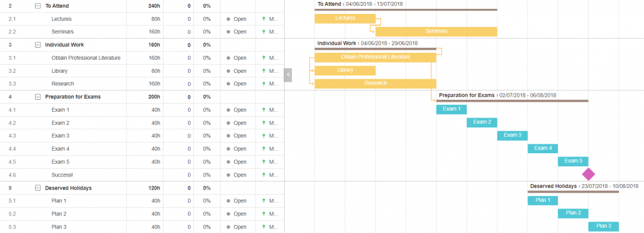Collapse the Deserved Holidays group

tap(38, 188)
